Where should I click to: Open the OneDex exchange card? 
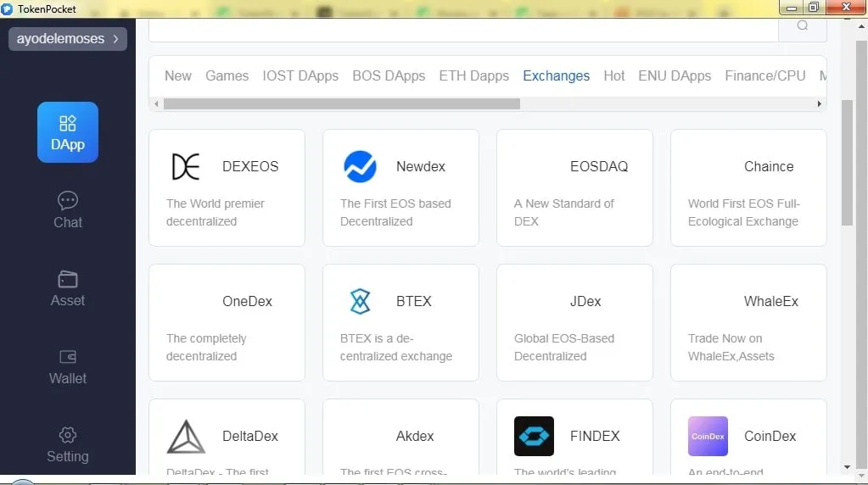pos(227,323)
